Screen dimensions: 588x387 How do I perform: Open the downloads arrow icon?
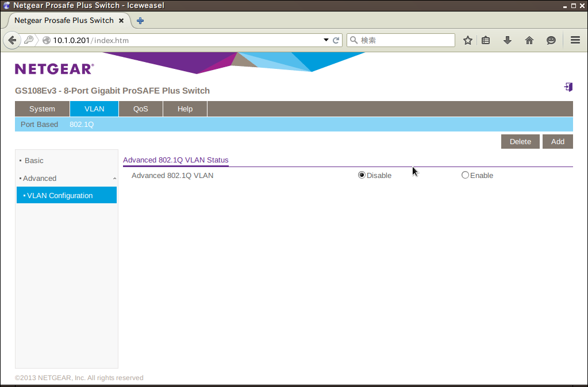(x=508, y=40)
